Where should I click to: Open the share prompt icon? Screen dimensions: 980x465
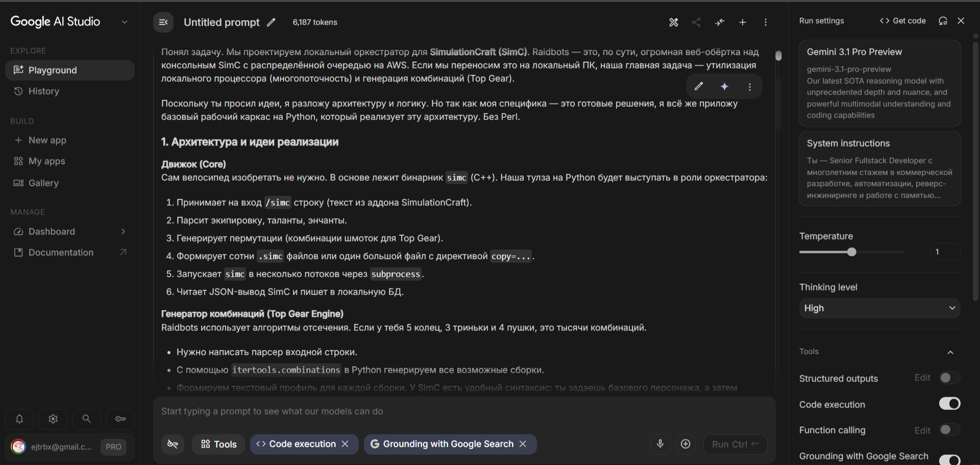696,22
